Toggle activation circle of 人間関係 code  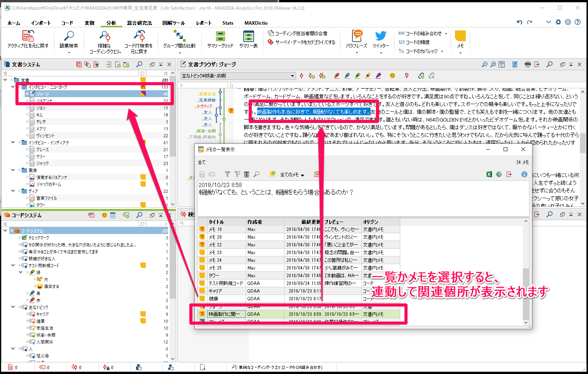[27, 342]
